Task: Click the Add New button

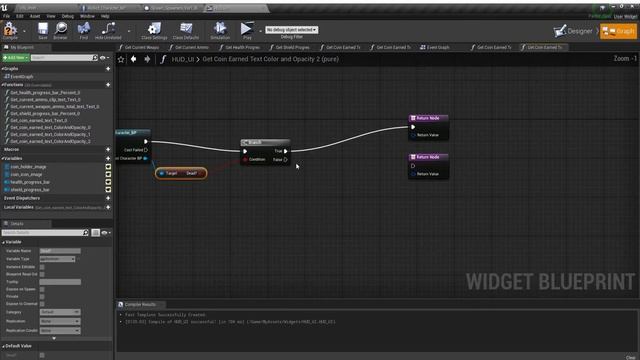Action: pos(16,58)
